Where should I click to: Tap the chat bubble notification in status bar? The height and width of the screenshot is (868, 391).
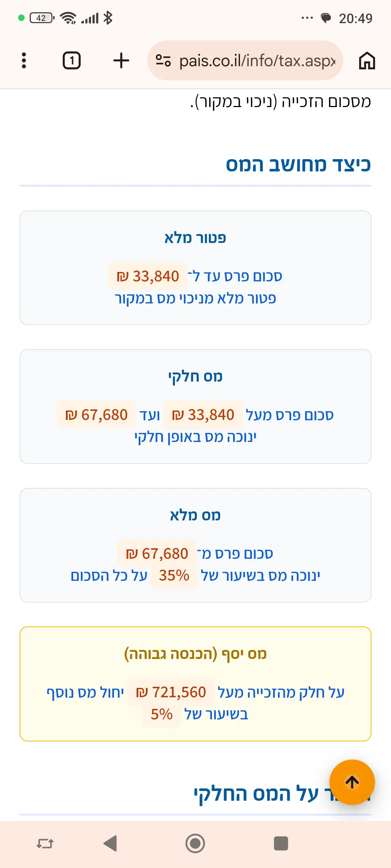click(x=326, y=18)
